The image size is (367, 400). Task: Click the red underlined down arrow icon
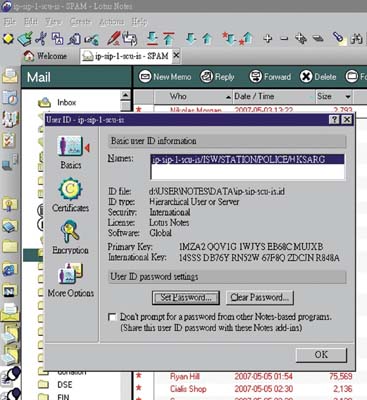[152, 39]
